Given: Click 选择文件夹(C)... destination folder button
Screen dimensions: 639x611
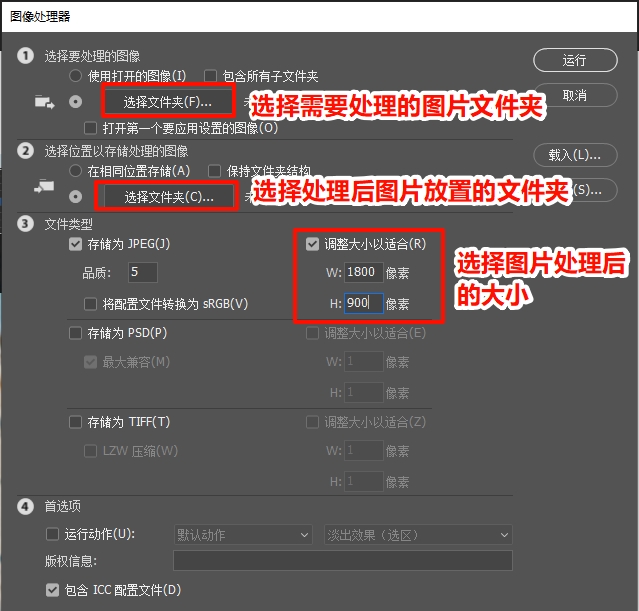Looking at the screenshot, I should (169, 197).
